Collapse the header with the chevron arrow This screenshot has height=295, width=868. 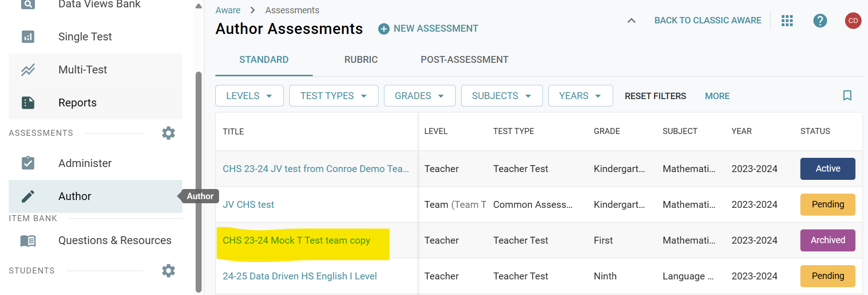pyautogui.click(x=631, y=21)
